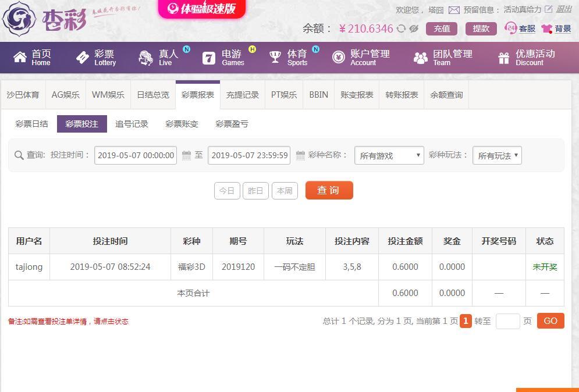The width and height of the screenshot is (579, 392).
Task: Open the start date calendar icon
Action: coord(186,155)
